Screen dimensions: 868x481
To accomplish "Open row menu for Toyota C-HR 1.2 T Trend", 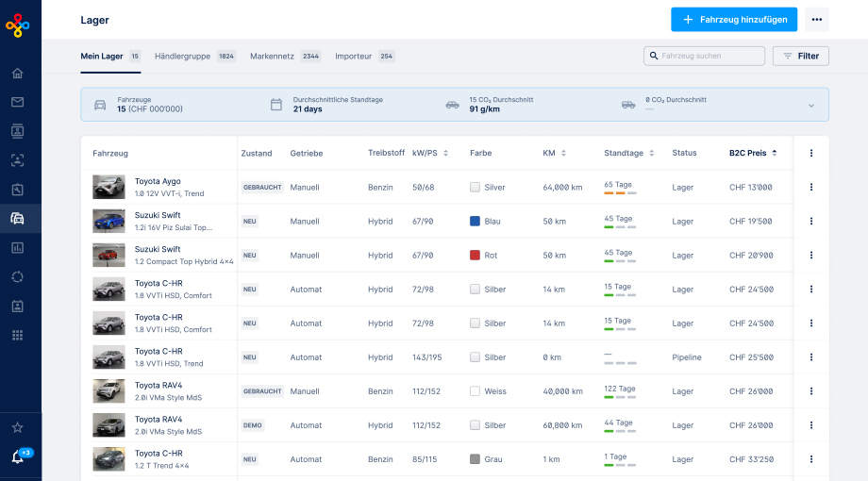I will click(811, 459).
